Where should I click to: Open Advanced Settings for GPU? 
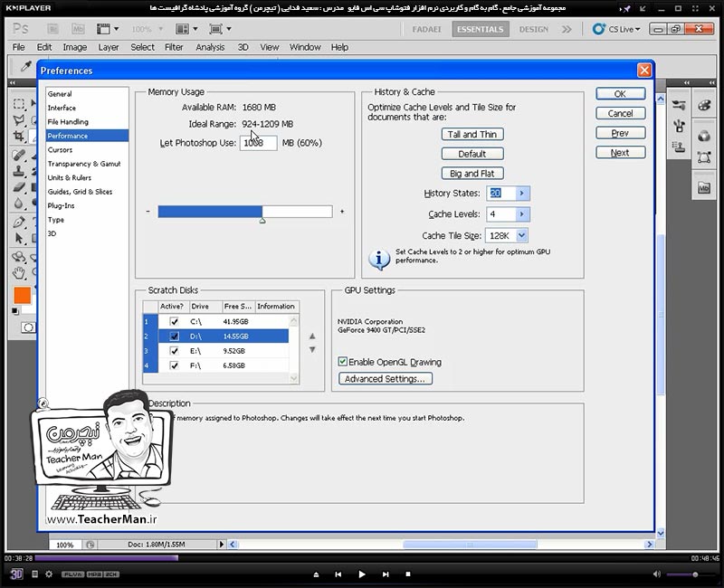click(386, 378)
